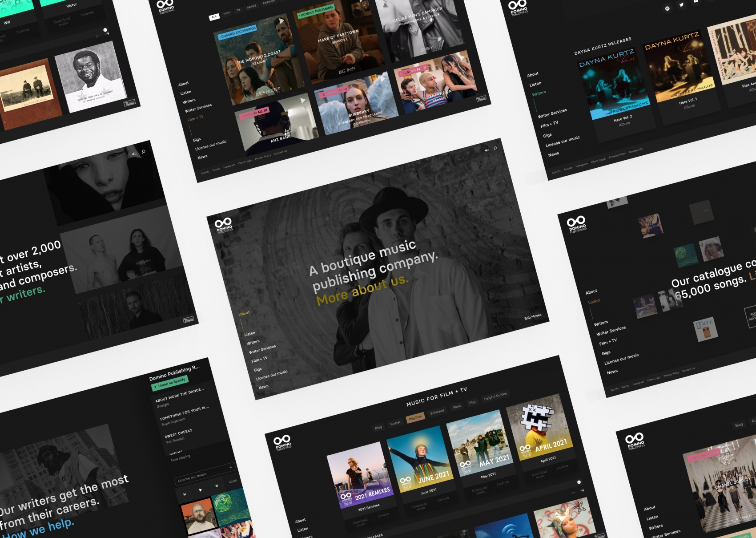The image size is (756, 538).
Task: Toggle the sound icon on the artists and composers screen
Action: tap(134, 154)
